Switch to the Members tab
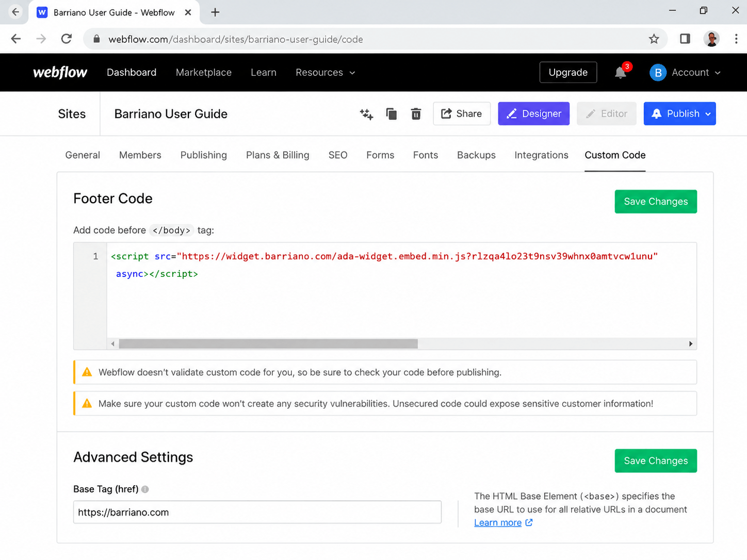 140,155
